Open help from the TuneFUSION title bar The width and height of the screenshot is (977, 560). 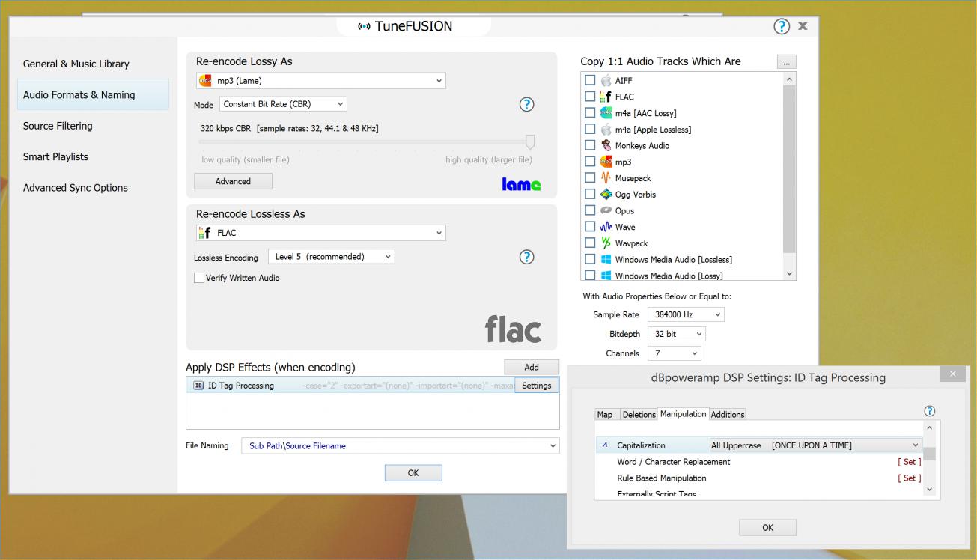(782, 27)
